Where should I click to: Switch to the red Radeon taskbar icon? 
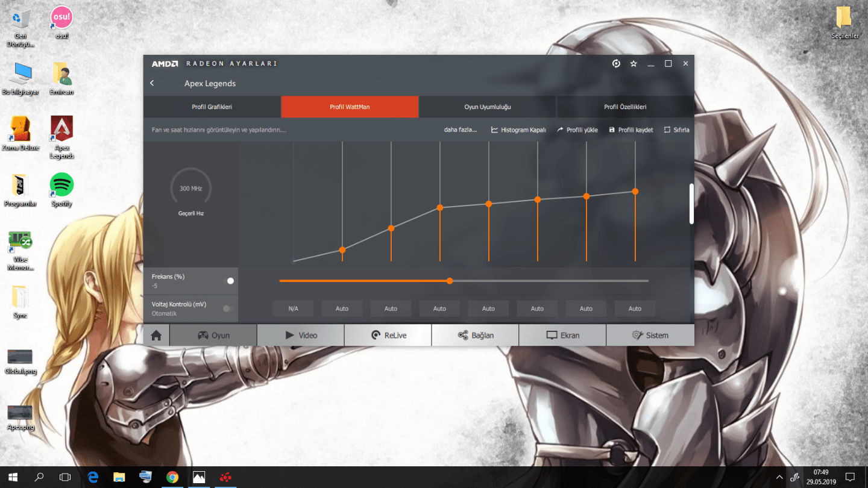point(225,477)
